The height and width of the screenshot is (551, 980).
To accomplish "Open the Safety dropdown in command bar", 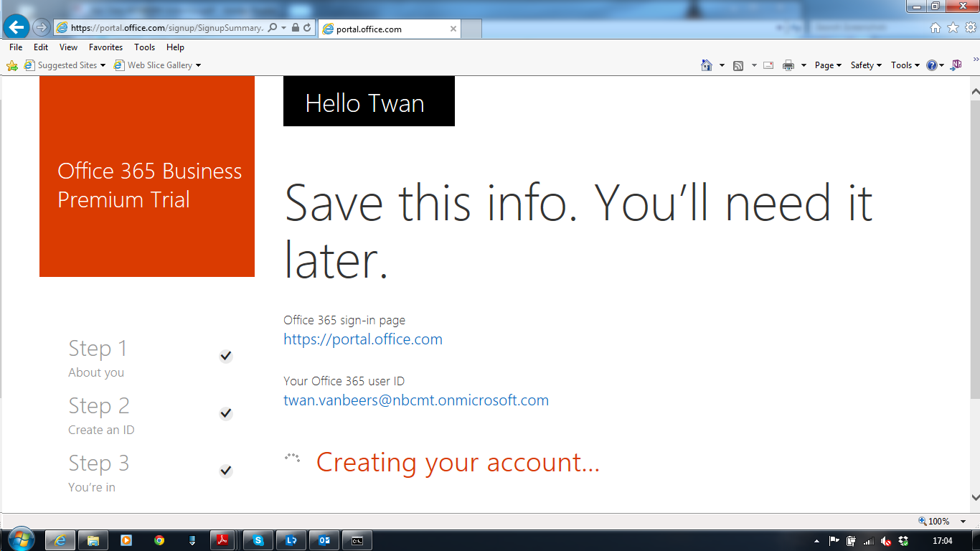I will [x=866, y=65].
